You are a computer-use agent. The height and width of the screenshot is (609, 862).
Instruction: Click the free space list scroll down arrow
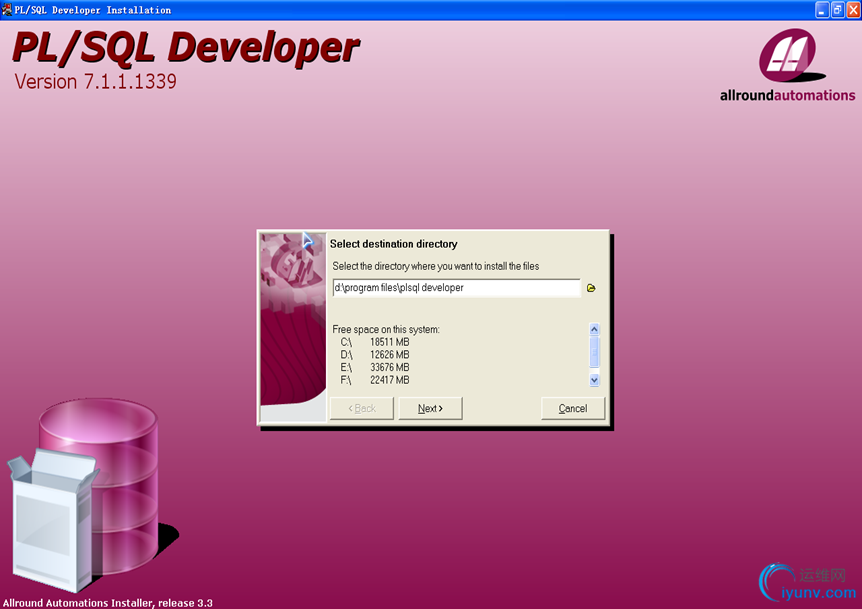pos(594,380)
